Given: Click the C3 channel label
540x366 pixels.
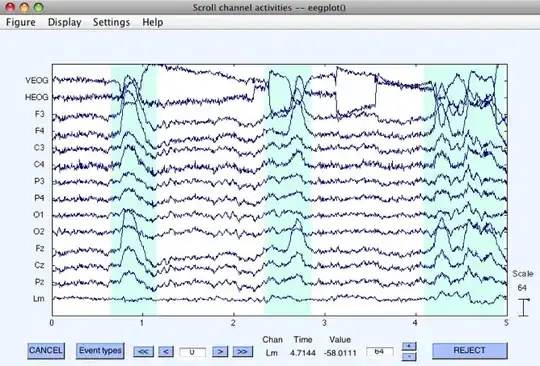Looking at the screenshot, I should pos(39,148).
